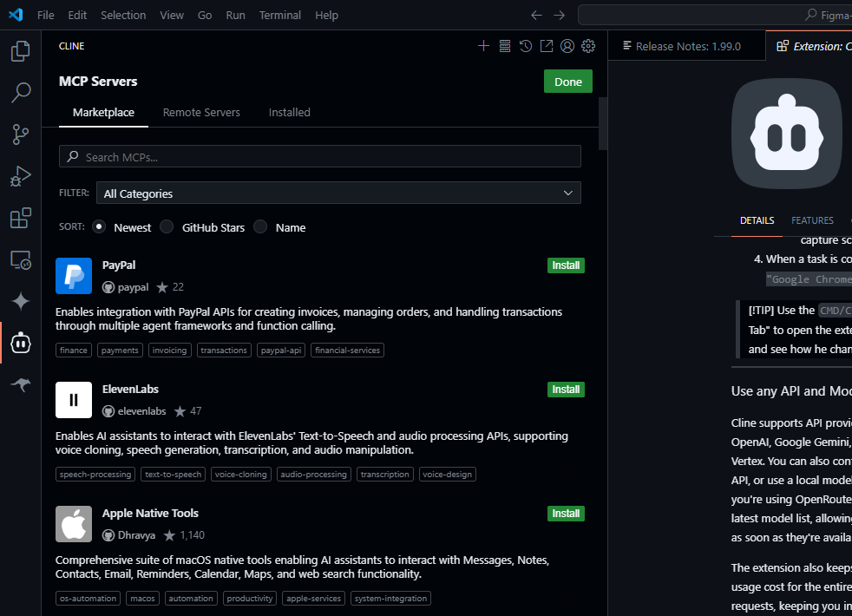Select Name sort option
This screenshot has height=616, width=852.
click(x=260, y=227)
